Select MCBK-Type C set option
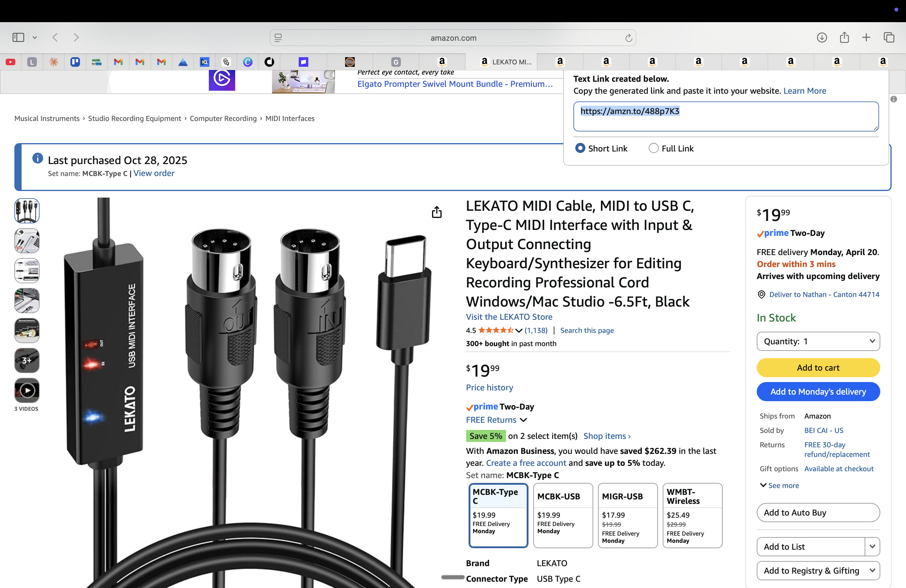The image size is (906, 588). point(498,515)
